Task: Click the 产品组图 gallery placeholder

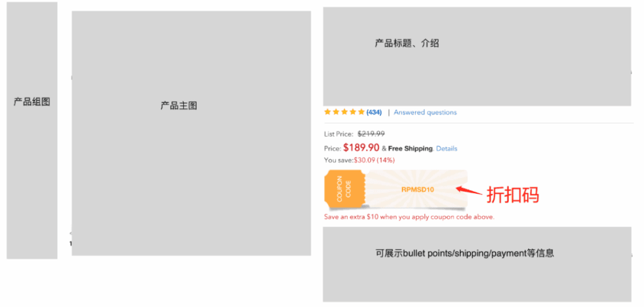Action: pos(32,130)
